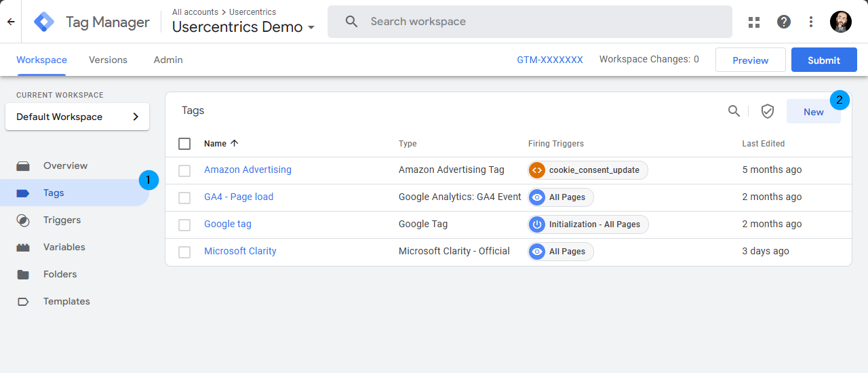Open the Microsoft Clarity tag link
868x373 pixels.
coord(240,251)
